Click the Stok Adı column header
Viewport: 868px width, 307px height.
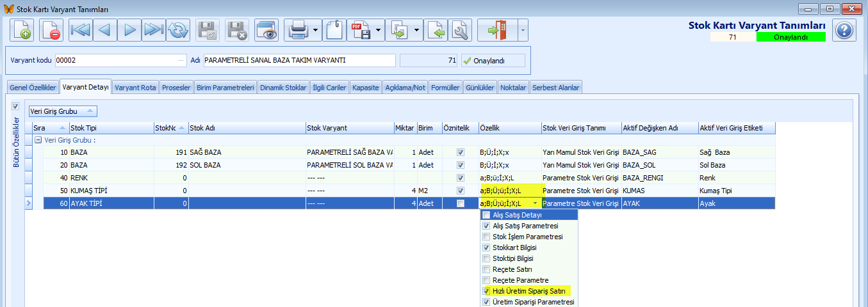pos(247,128)
